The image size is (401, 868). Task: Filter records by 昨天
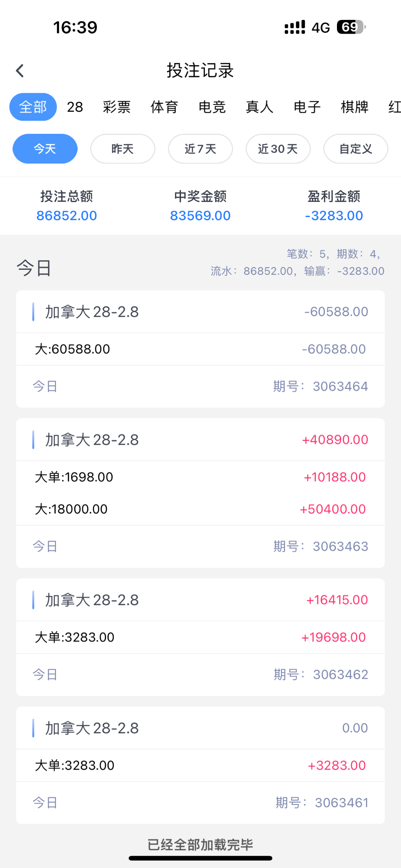click(123, 149)
